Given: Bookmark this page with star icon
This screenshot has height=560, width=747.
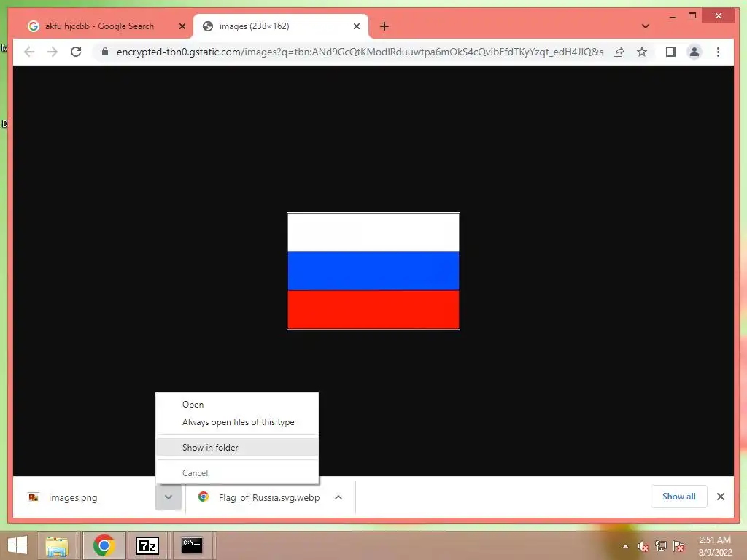Looking at the screenshot, I should pos(642,52).
